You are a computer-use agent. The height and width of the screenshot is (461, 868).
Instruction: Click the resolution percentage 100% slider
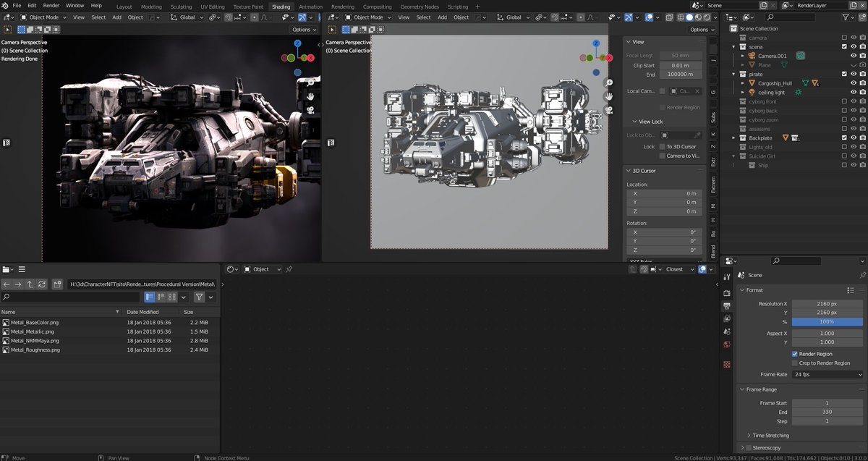coord(827,321)
